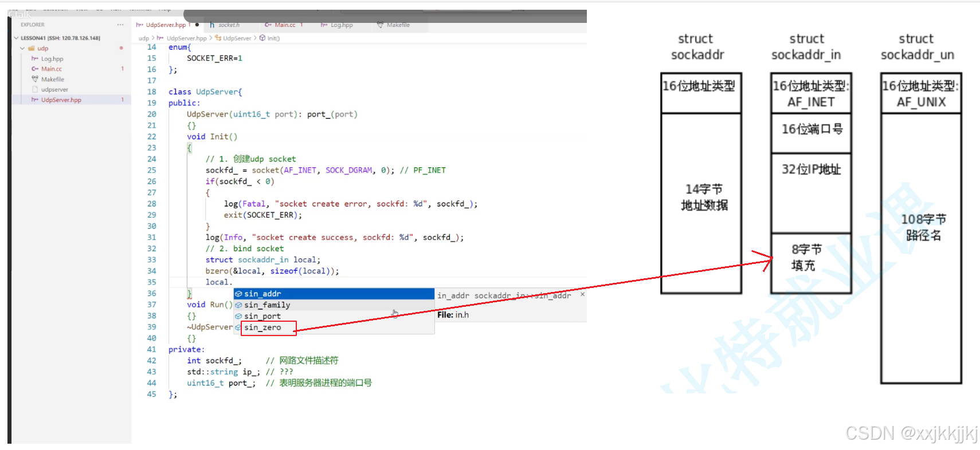Click the 'struct sockaddr_in' heading
This screenshot has height=450, width=980.
(x=806, y=47)
